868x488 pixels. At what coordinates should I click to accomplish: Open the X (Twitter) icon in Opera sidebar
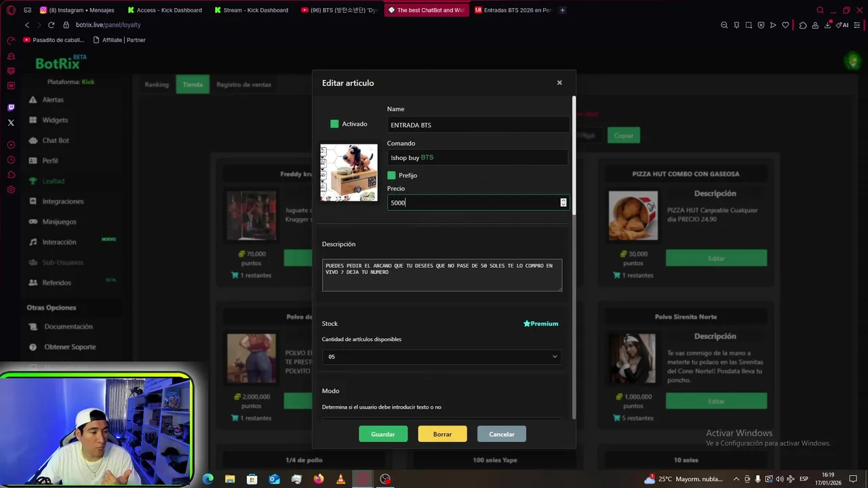point(11,123)
